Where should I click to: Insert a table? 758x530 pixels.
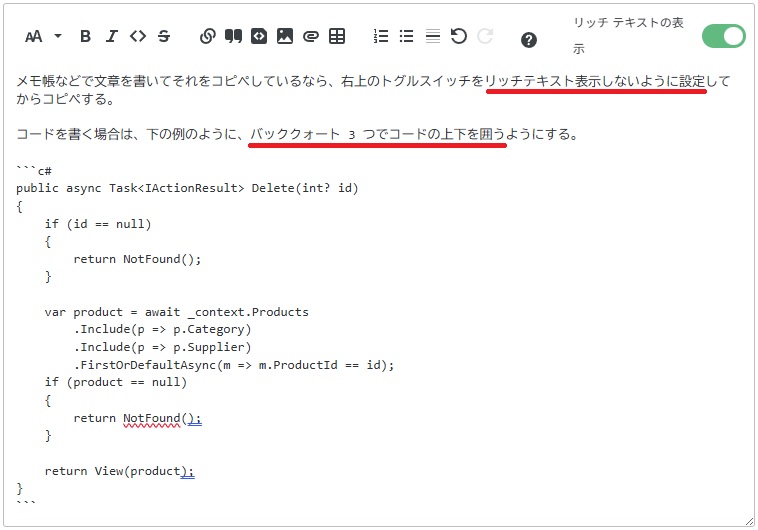click(x=337, y=36)
